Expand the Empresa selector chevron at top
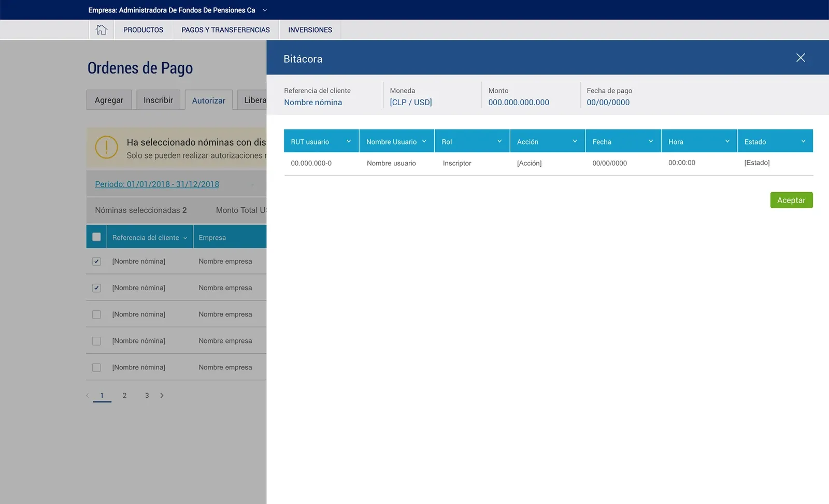The width and height of the screenshot is (829, 504). 265,10
